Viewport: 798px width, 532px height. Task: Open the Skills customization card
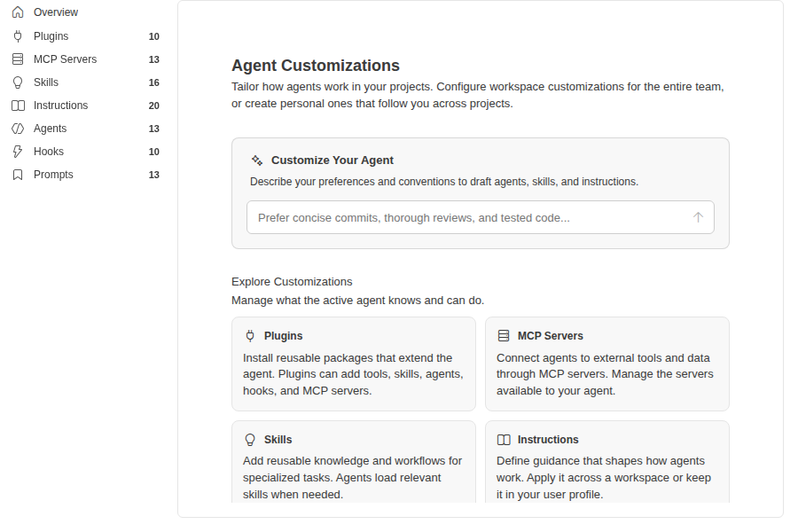(354, 462)
